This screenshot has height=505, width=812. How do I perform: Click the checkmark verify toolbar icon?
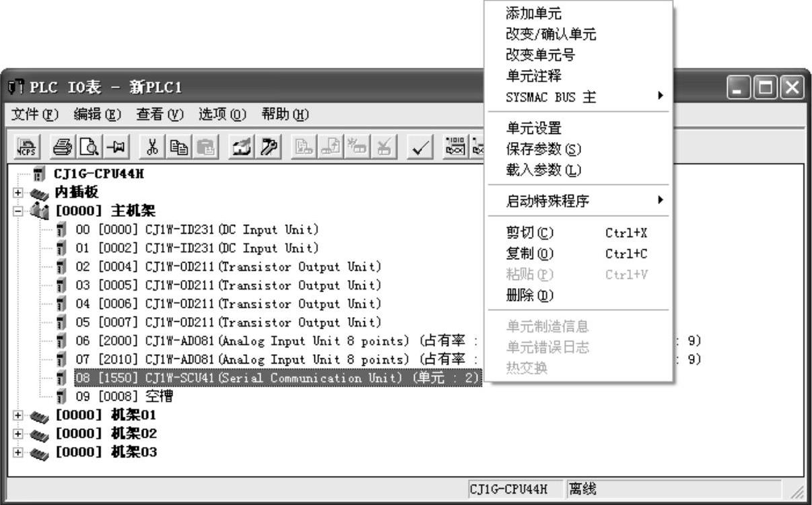pos(420,145)
